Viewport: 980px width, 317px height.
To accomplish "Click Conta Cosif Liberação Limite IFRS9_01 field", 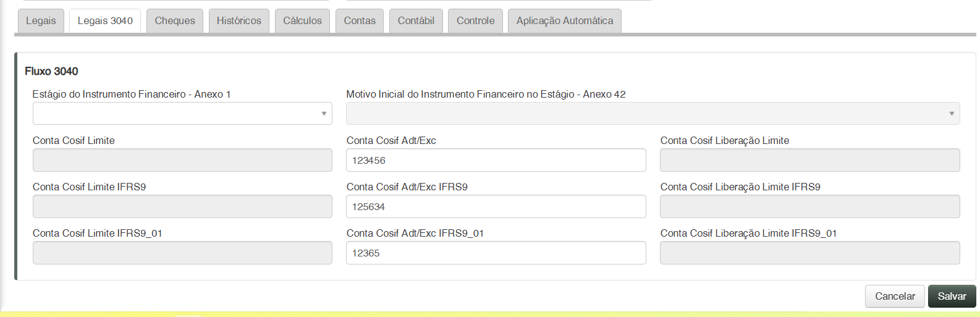I will [x=809, y=253].
